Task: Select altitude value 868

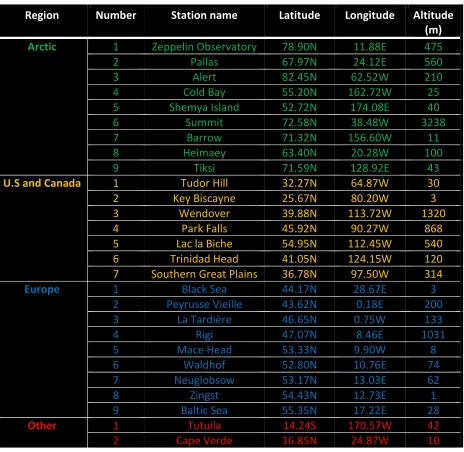Action: 433,229
